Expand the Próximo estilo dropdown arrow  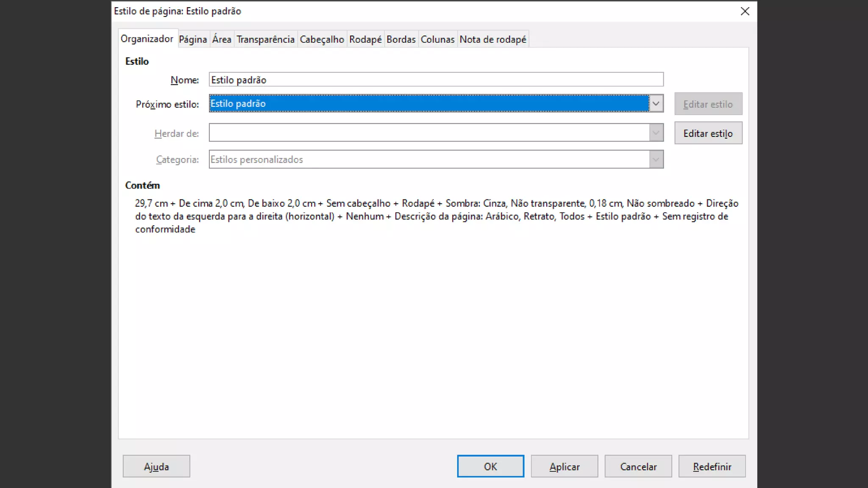pyautogui.click(x=656, y=104)
